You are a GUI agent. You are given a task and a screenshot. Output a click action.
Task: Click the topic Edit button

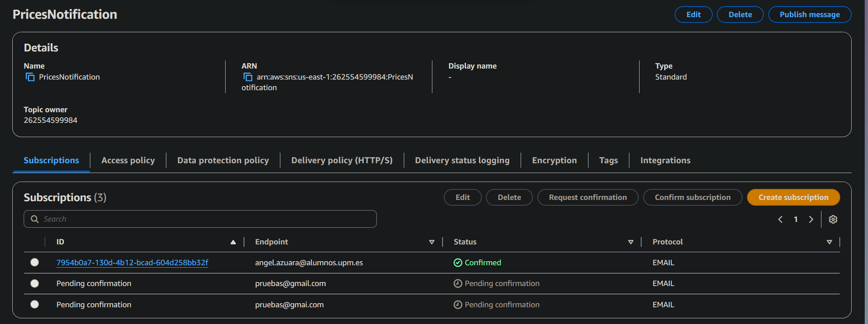click(694, 15)
